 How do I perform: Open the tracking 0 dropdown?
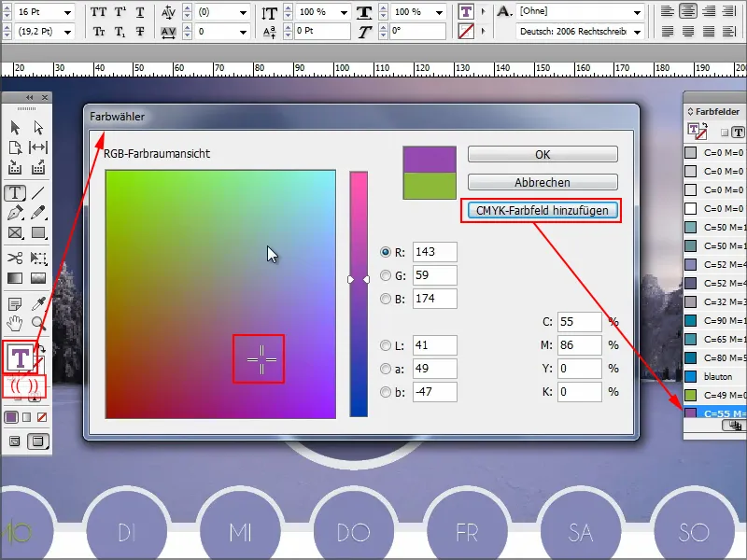pos(243,32)
